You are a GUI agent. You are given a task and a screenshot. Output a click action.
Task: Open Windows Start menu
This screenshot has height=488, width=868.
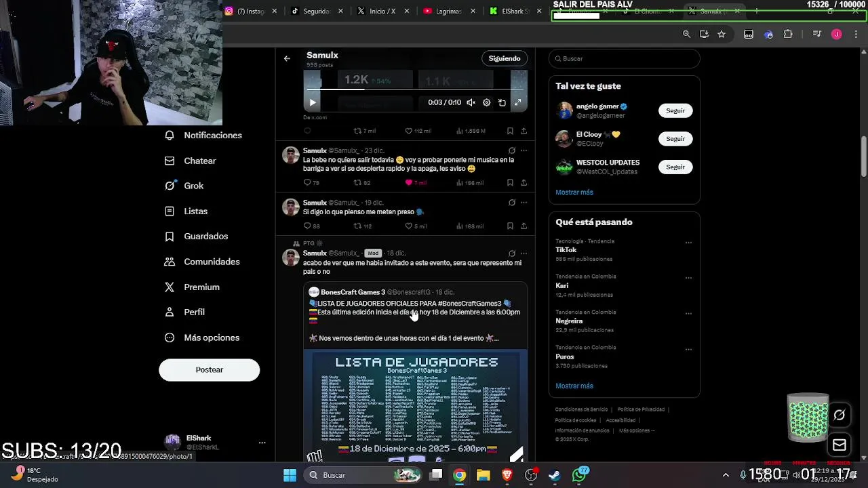point(290,475)
